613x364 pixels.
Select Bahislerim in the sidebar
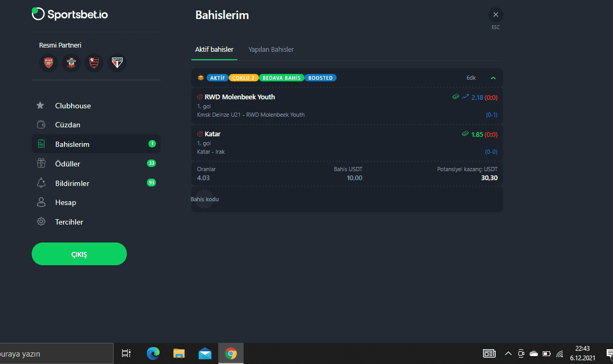click(96, 144)
